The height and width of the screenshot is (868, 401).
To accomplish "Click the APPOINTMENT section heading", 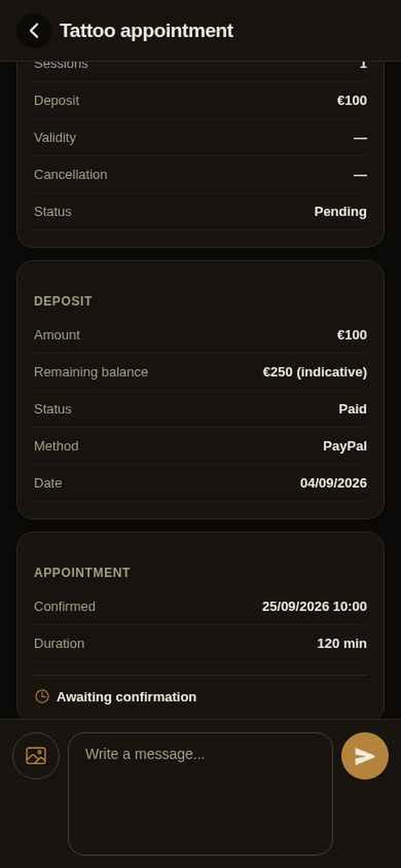I will tap(82, 573).
